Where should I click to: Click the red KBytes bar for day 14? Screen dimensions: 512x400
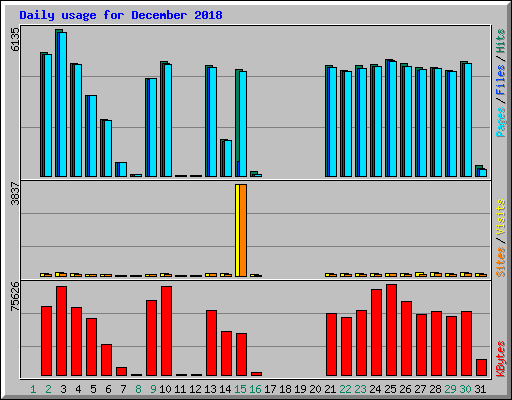226,354
